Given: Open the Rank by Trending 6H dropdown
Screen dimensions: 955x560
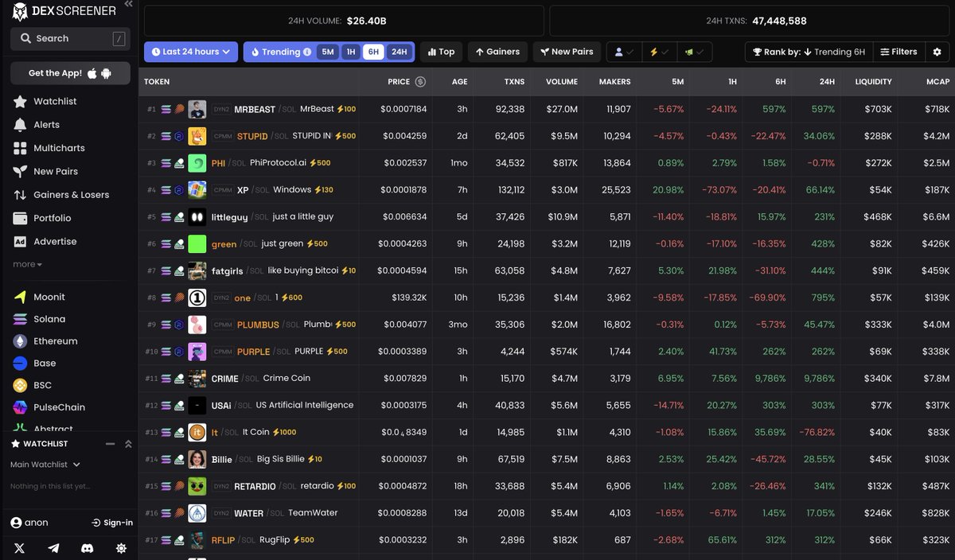Looking at the screenshot, I should pyautogui.click(x=809, y=52).
